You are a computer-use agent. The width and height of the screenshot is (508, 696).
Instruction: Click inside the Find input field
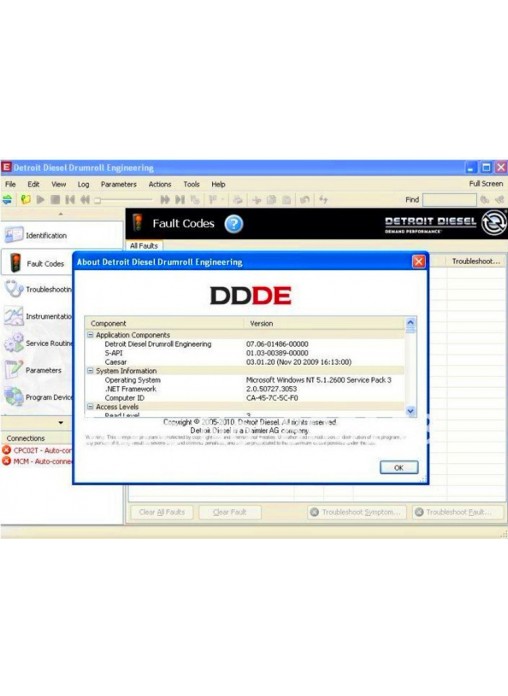[x=449, y=200]
